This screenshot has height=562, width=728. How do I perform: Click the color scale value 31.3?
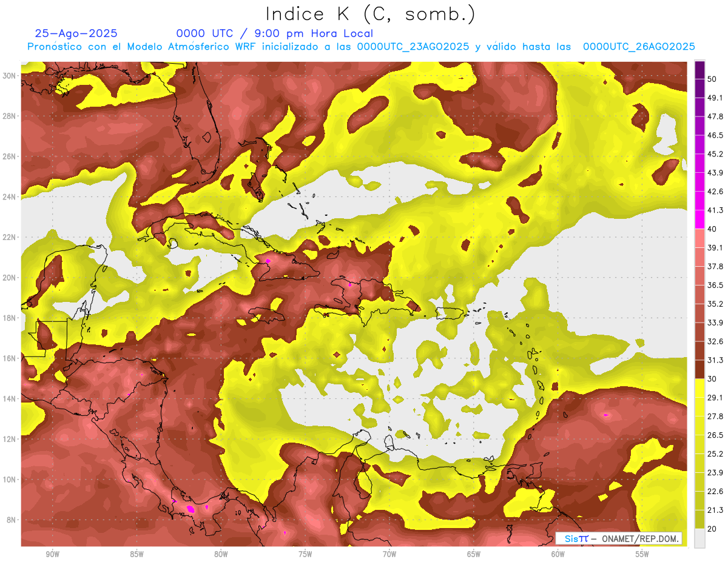[x=715, y=360]
